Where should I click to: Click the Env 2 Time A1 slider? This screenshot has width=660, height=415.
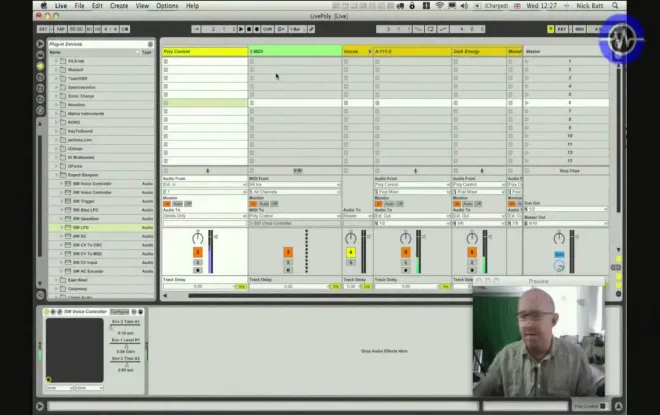point(125,326)
